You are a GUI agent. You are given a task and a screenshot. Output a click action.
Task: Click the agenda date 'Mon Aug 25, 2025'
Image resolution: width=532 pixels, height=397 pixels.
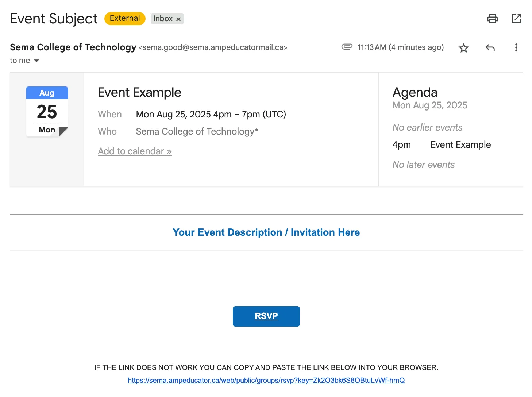[x=430, y=105]
